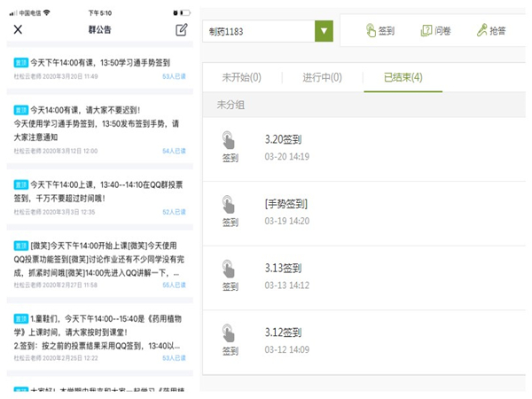Click the 置顶 tag on the 3月3日 announcement
The height and width of the screenshot is (399, 532).
21,185
